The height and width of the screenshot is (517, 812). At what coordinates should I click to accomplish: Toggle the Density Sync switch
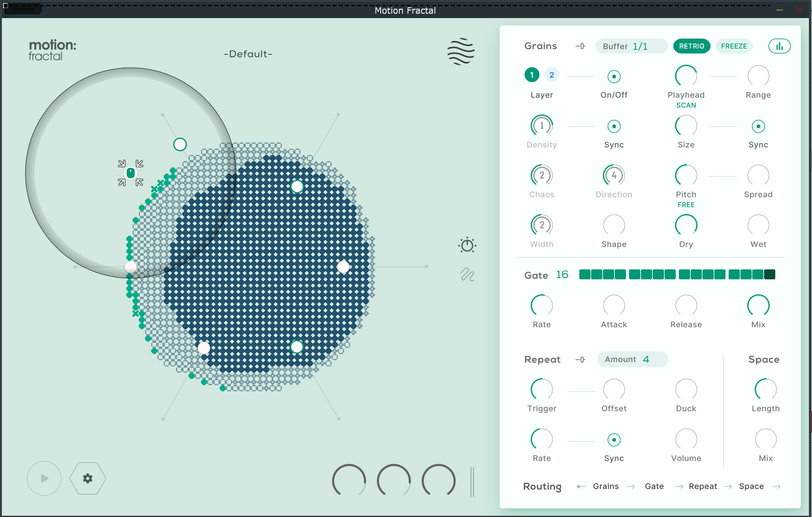pos(614,126)
